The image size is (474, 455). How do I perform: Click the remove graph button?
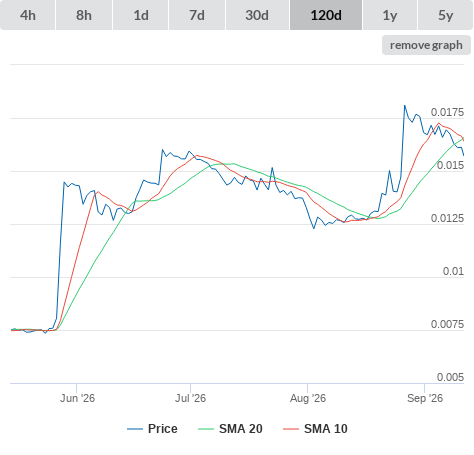point(426,45)
